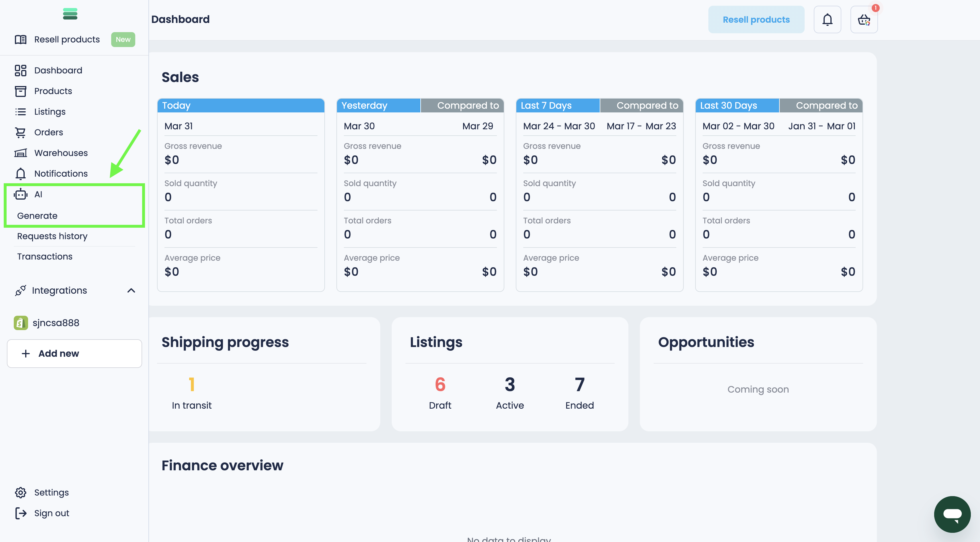Click the Draft listings count
The height and width of the screenshot is (542, 980).
pyautogui.click(x=440, y=385)
